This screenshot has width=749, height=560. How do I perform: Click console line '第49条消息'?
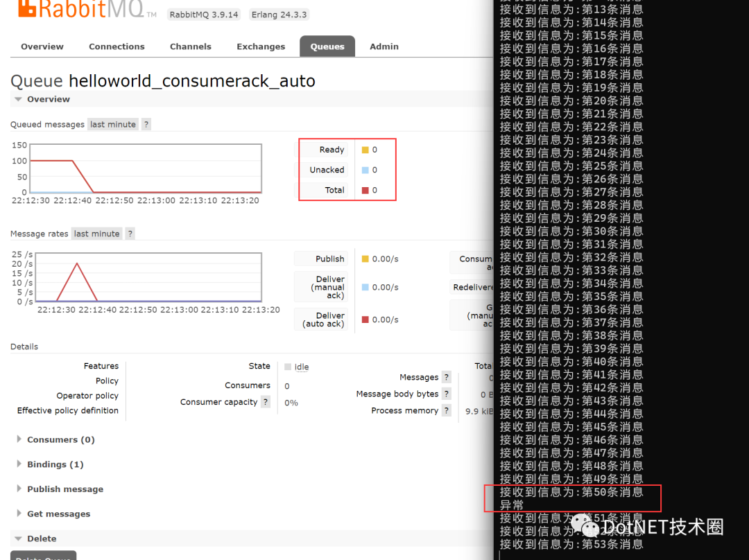[571, 479]
